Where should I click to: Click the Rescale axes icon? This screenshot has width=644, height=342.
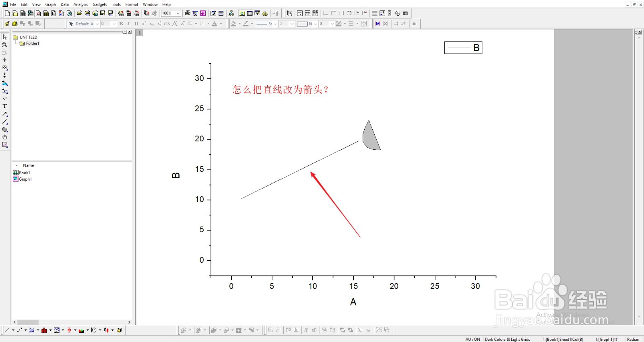click(x=289, y=13)
